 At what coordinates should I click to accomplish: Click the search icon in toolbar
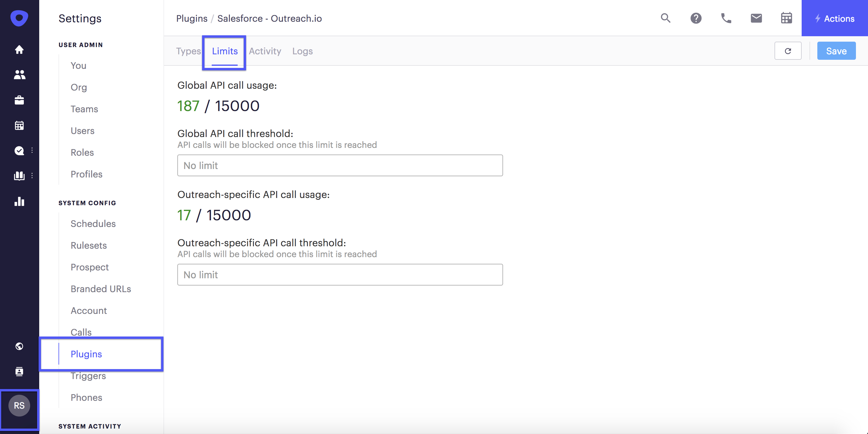[666, 18]
